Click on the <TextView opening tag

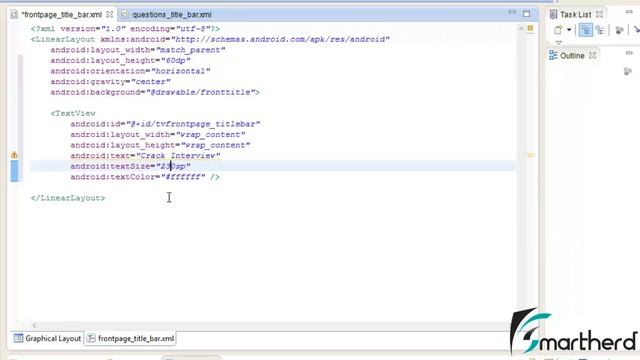point(73,113)
